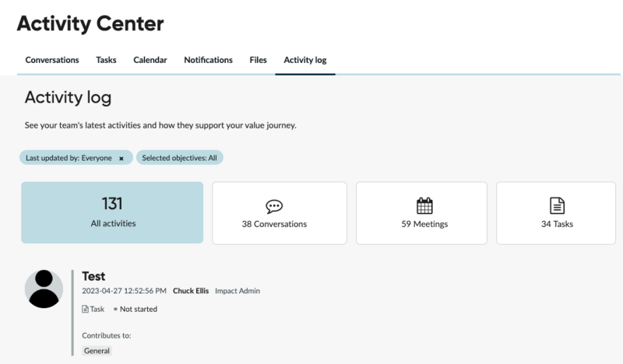Click the small Task document icon

tap(85, 309)
